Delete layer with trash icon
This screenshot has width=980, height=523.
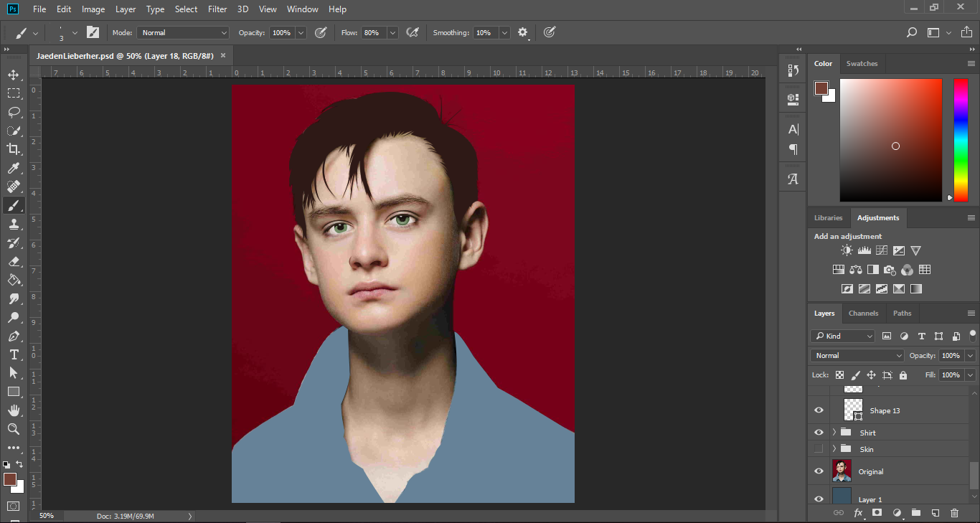pos(954,513)
